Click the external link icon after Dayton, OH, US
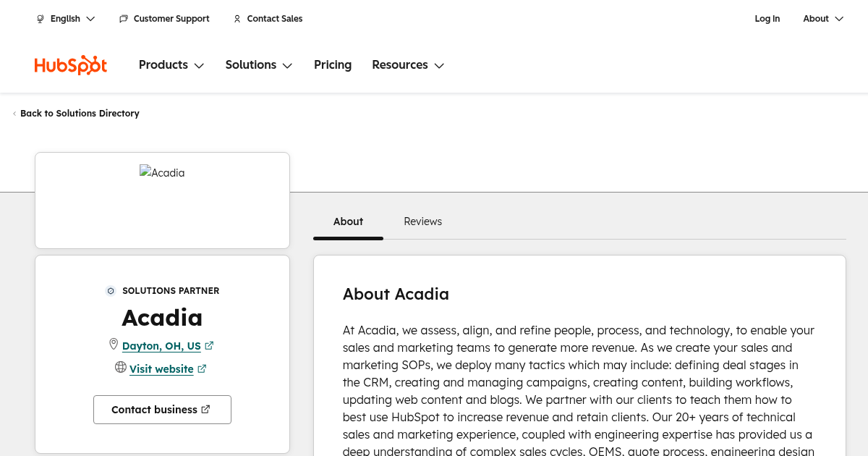This screenshot has width=868, height=456. point(209,346)
